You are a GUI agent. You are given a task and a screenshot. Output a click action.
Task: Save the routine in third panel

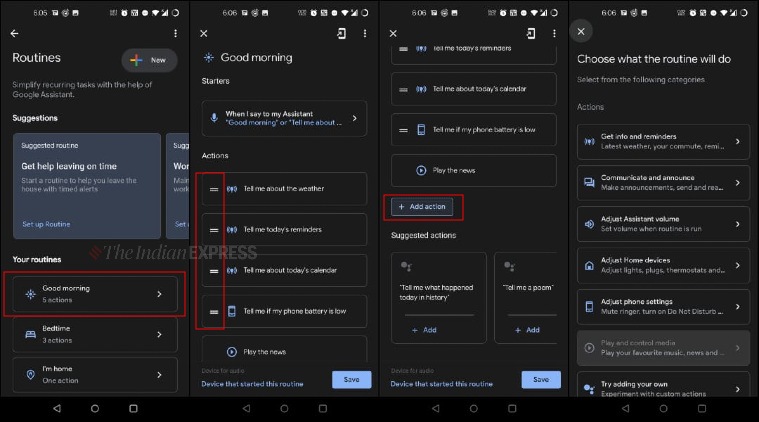[x=541, y=379]
